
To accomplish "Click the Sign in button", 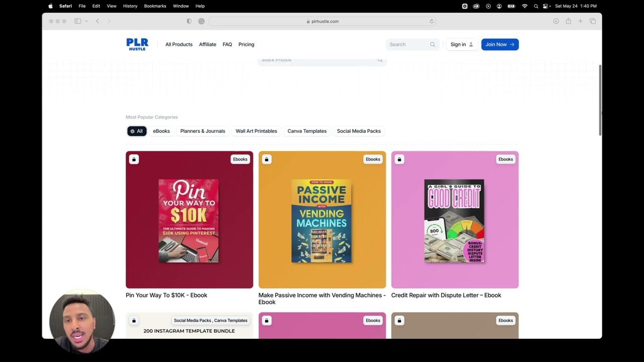I will tap(461, 44).
